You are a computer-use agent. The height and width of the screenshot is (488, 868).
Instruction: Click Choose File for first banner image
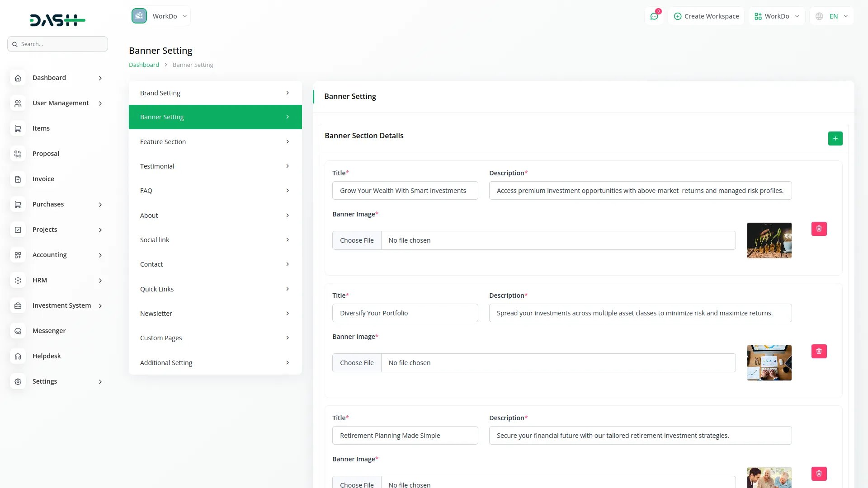tap(357, 240)
